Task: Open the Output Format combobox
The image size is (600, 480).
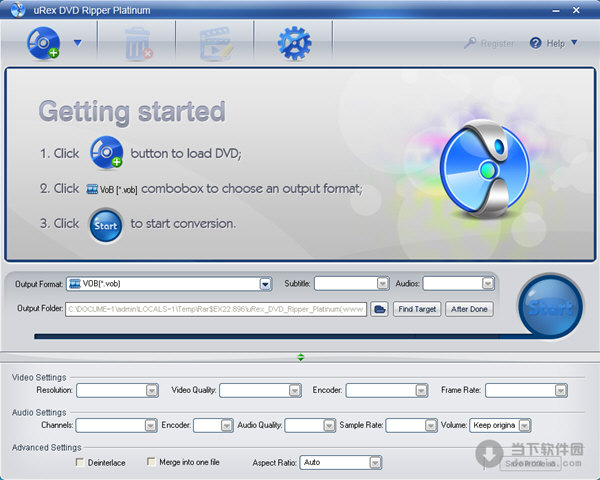Action: pos(169,284)
